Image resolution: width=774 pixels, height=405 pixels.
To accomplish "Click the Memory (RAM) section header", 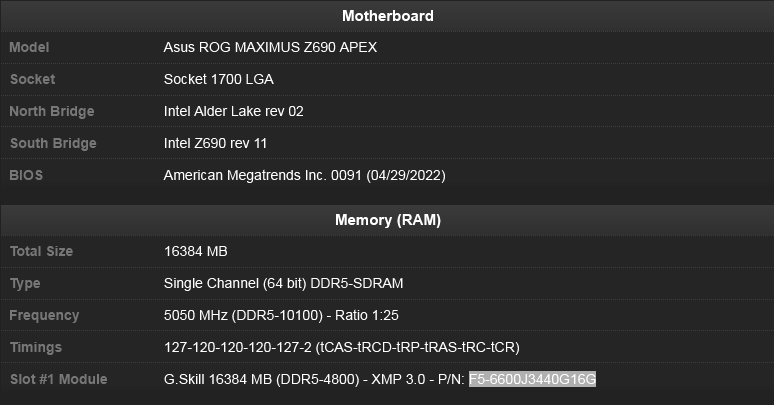I will (387, 220).
